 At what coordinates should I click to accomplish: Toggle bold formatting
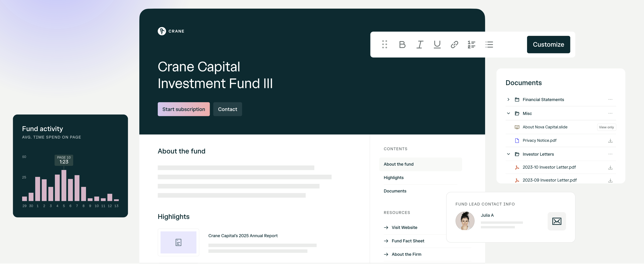coord(402,44)
